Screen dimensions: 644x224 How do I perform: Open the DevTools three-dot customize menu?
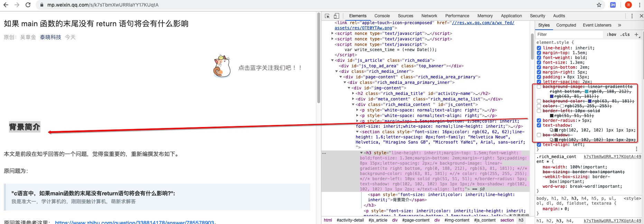tap(632, 16)
